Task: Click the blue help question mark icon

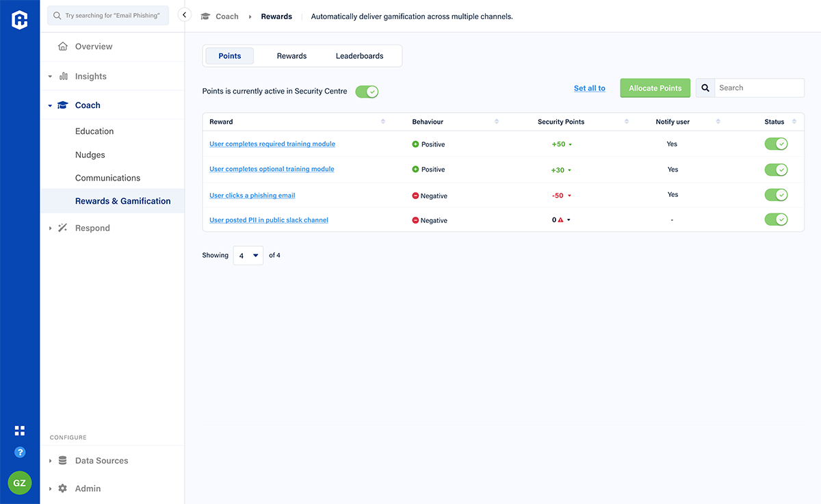Action: [x=20, y=452]
